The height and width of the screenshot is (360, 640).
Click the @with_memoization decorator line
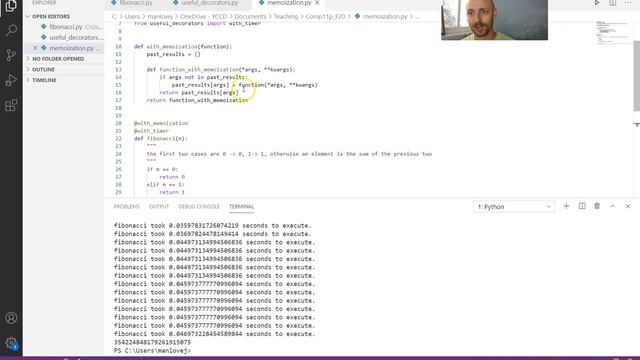coord(161,123)
